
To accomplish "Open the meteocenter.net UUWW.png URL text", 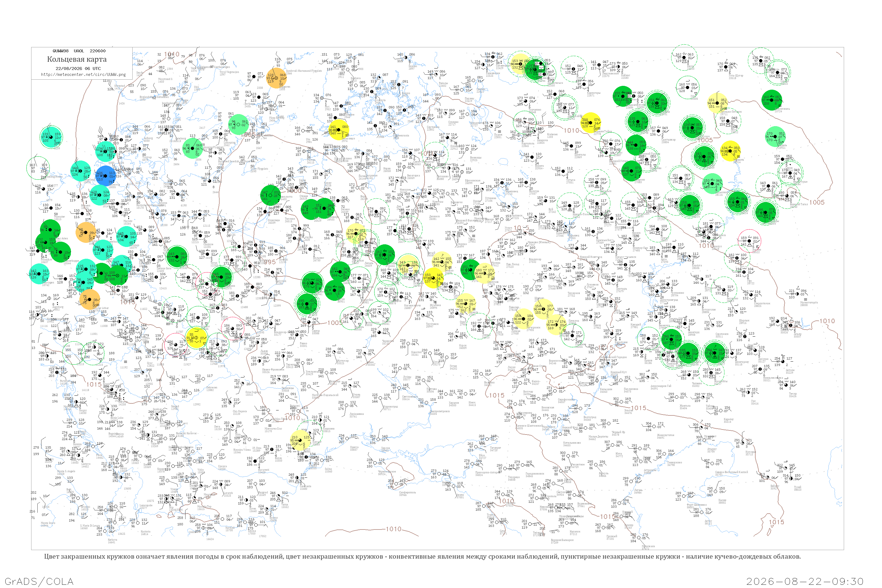I will (83, 74).
